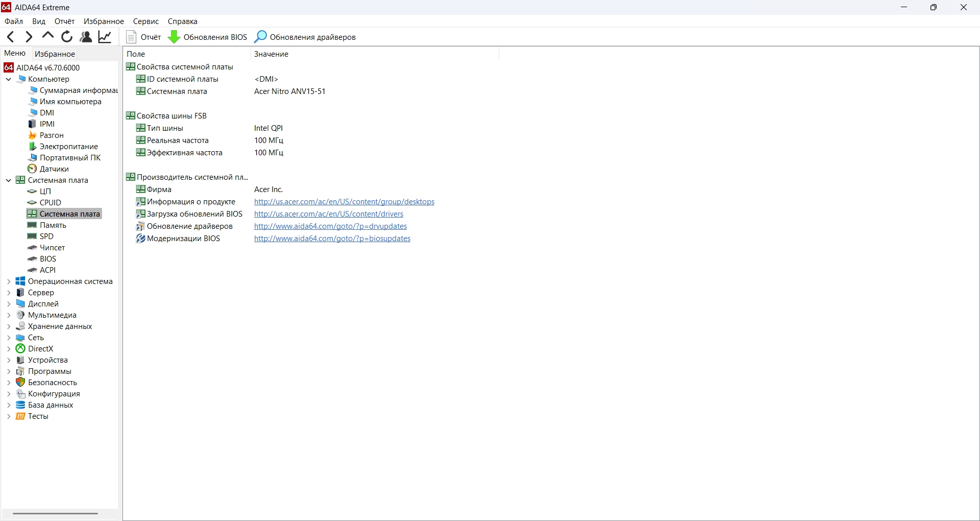The image size is (980, 521).
Task: Expand the Конфигурация tree node
Action: (x=9, y=394)
